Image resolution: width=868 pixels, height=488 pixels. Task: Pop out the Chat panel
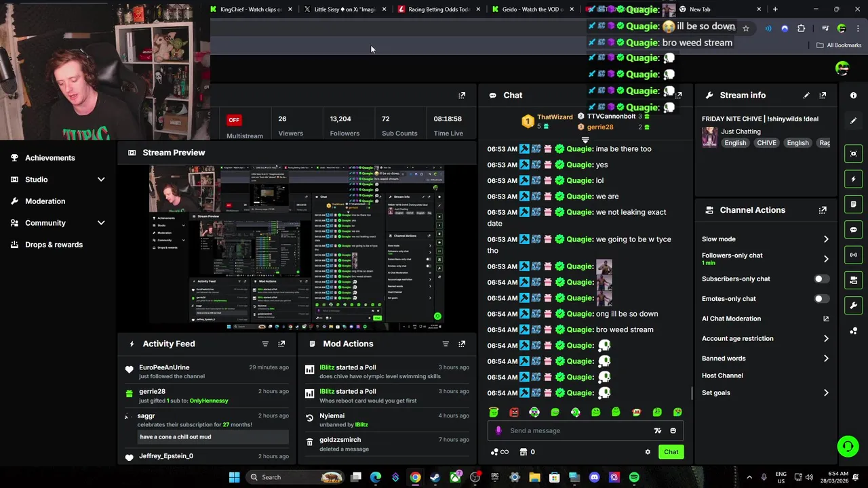[678, 96]
